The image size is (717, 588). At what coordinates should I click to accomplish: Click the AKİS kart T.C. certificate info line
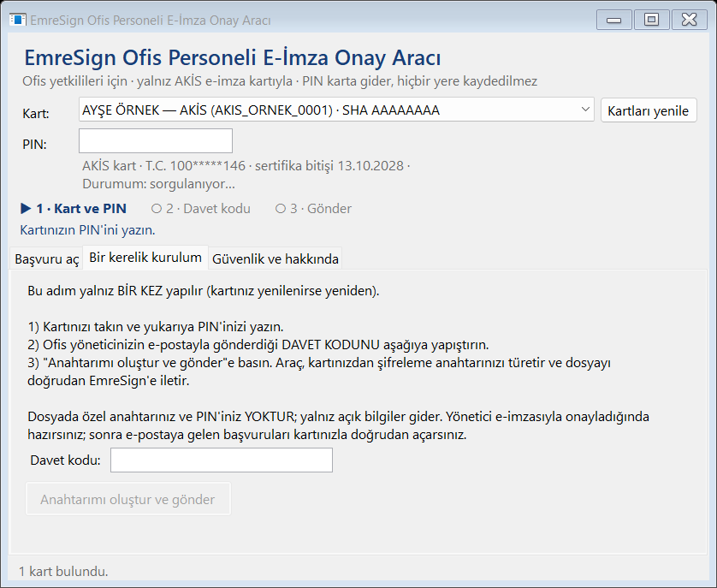[x=246, y=166]
